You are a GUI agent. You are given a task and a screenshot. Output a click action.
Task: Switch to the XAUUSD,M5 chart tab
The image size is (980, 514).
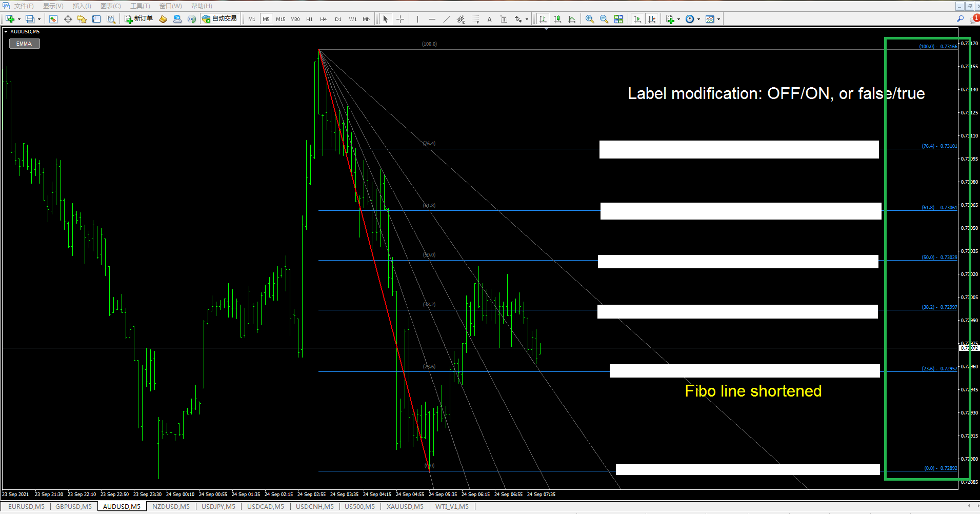tap(405, 506)
